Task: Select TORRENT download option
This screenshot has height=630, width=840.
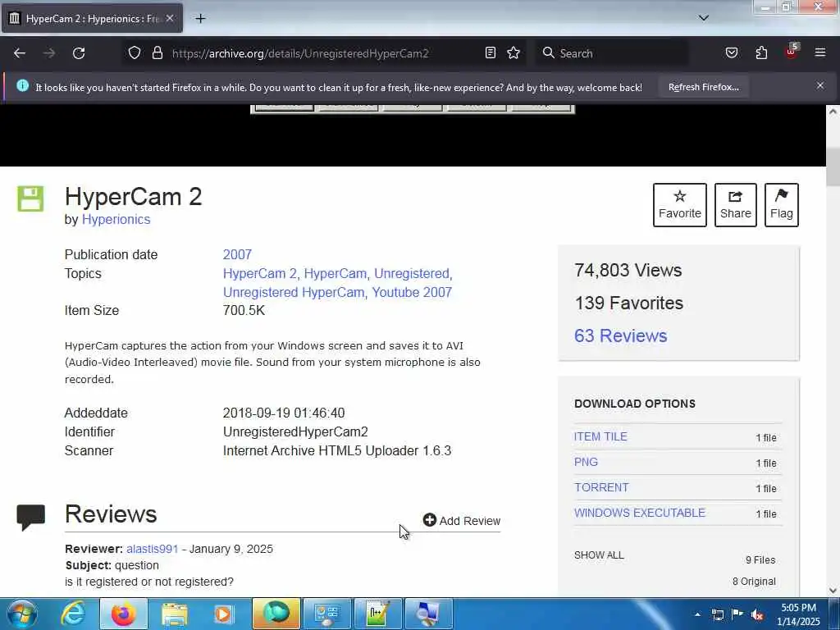Action: pyautogui.click(x=601, y=487)
